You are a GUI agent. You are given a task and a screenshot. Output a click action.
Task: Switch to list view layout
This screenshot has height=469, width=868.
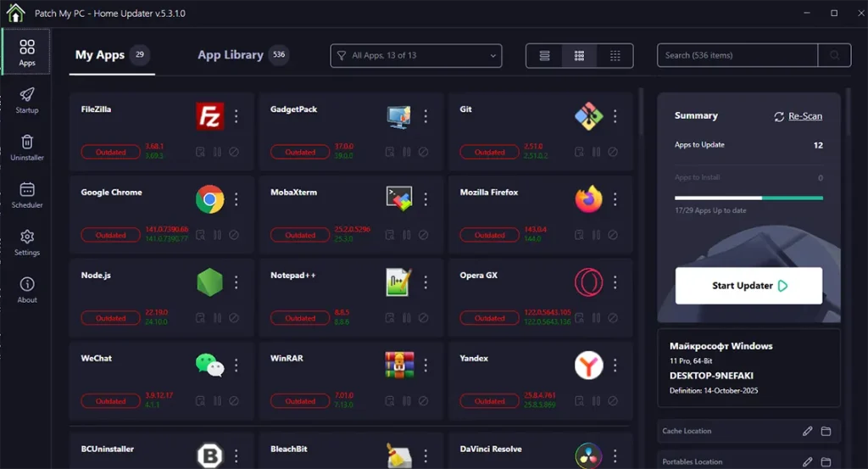[x=544, y=56]
